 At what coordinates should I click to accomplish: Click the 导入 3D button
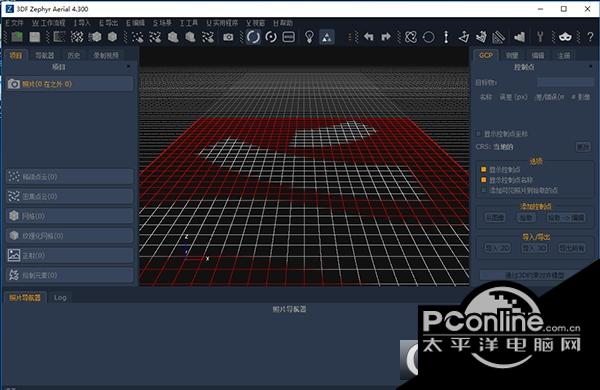[534, 248]
